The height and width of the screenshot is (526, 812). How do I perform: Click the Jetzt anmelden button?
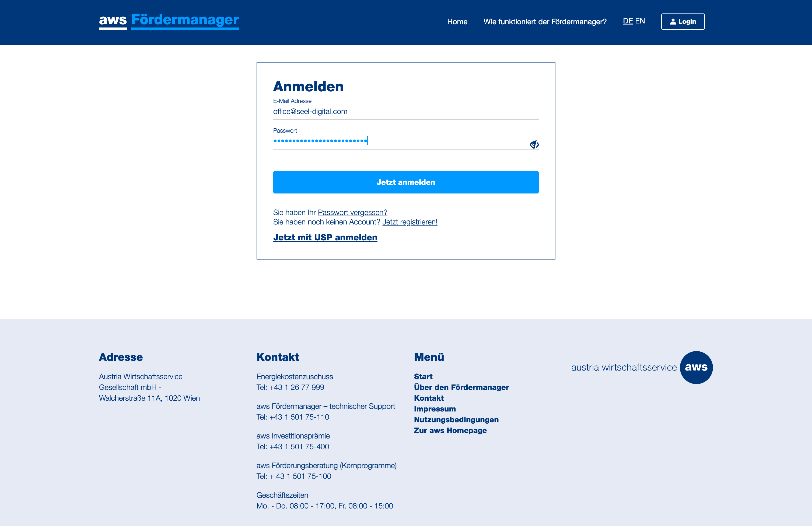[406, 182]
